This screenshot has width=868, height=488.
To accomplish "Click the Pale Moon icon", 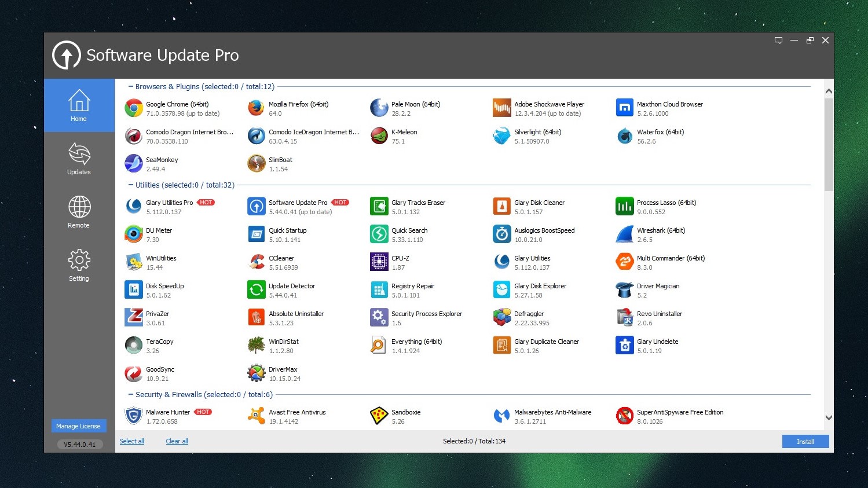I will (379, 108).
